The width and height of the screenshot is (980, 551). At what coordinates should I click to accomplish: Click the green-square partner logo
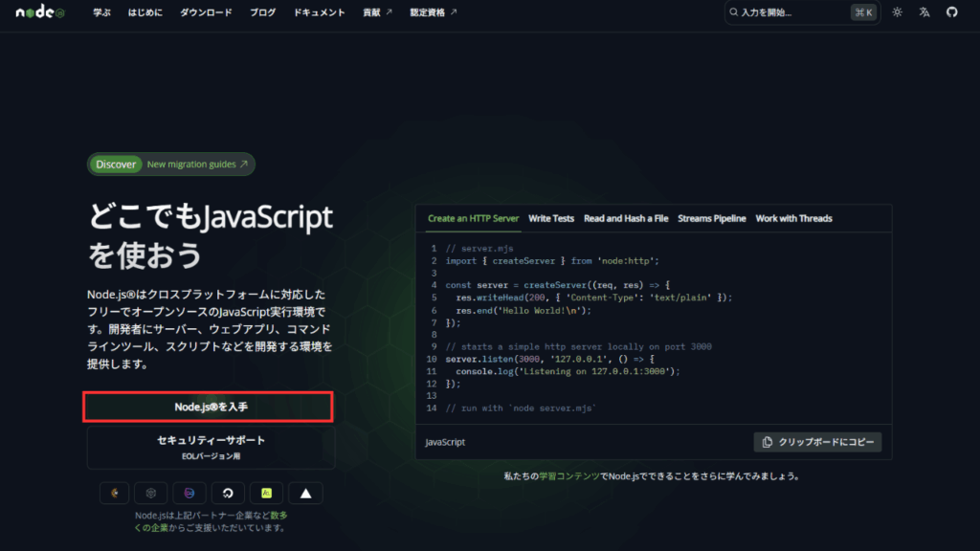pos(267,493)
